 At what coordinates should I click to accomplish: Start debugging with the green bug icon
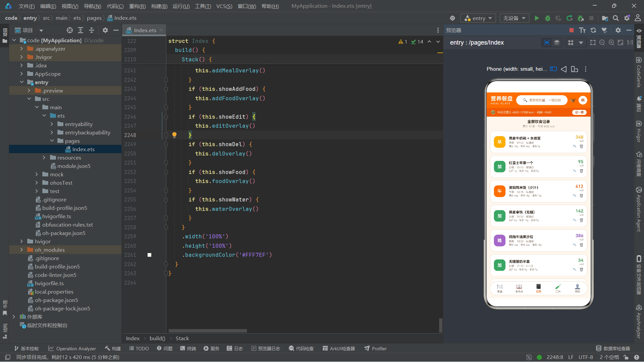[x=548, y=18]
